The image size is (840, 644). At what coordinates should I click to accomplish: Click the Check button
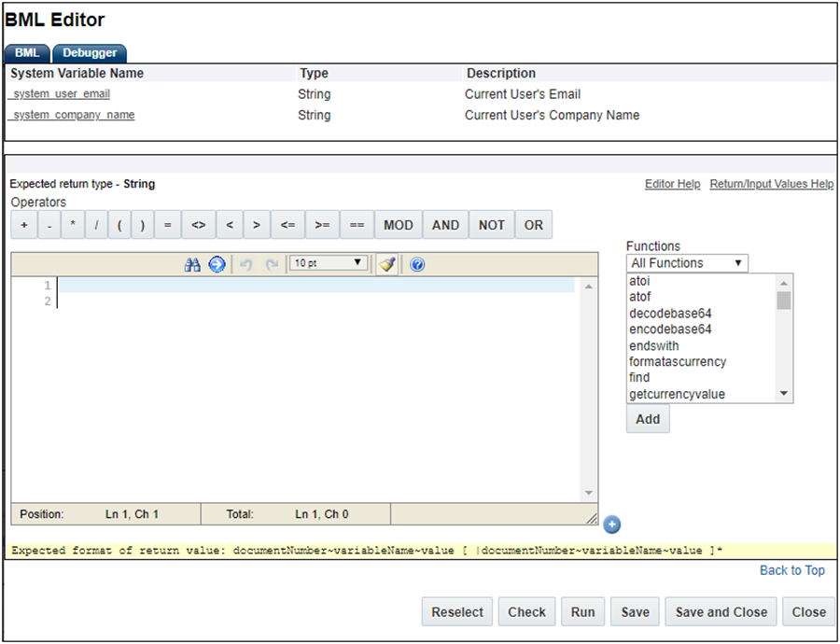point(526,612)
